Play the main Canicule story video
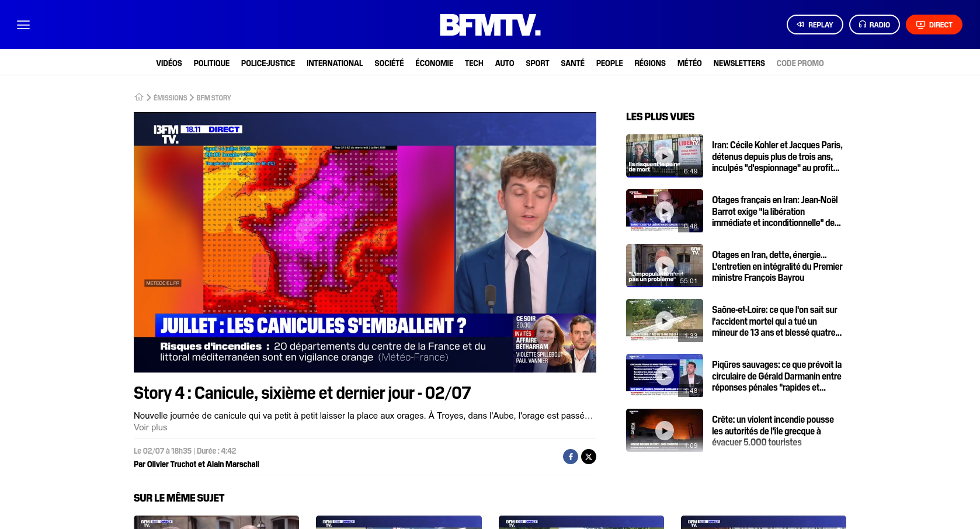The height and width of the screenshot is (529, 980). point(365,242)
